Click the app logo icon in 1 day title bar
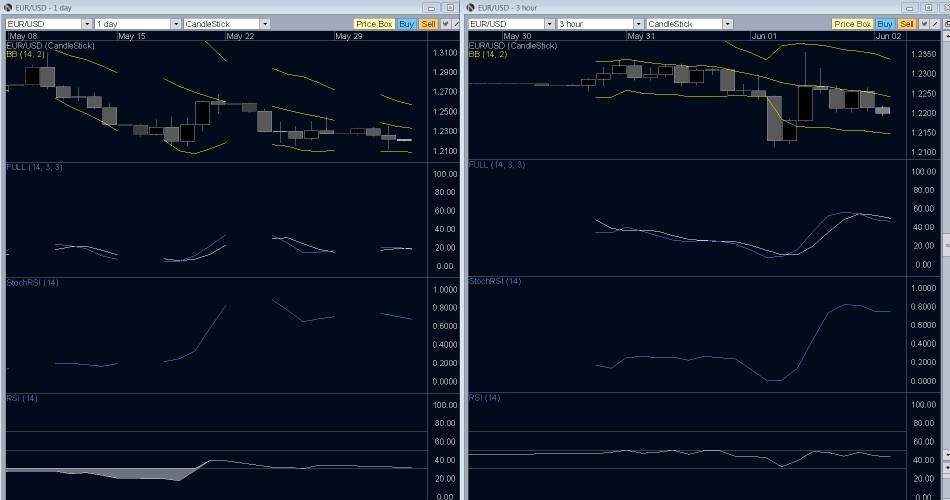Image resolution: width=950 pixels, height=500 pixels. pyautogui.click(x=8, y=7)
